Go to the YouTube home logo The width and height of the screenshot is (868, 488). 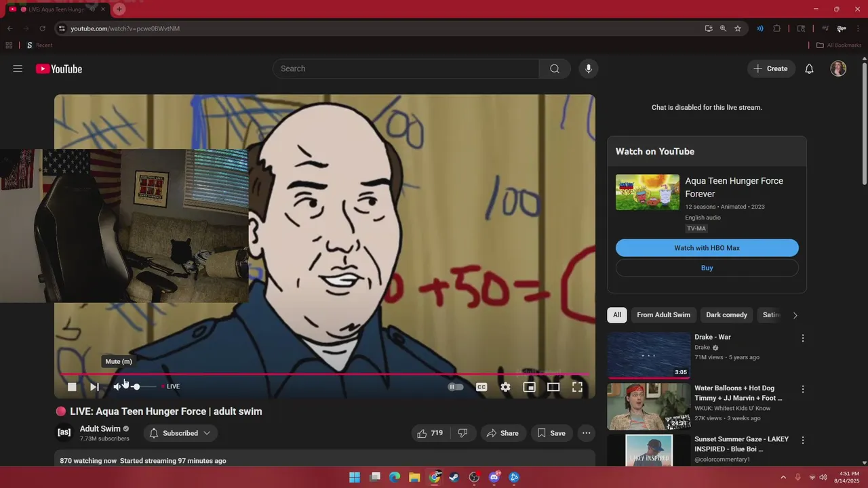59,68
